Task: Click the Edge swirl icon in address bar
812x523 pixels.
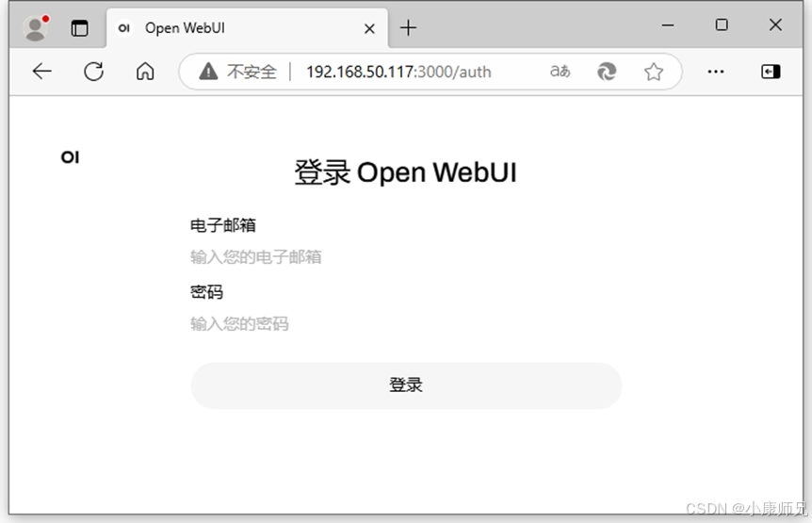Action: point(607,72)
